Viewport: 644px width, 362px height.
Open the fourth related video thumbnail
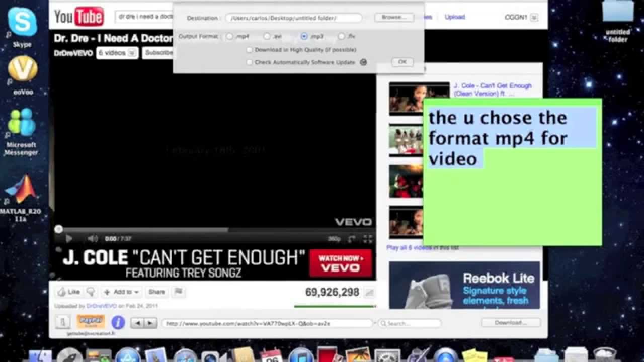[406, 222]
